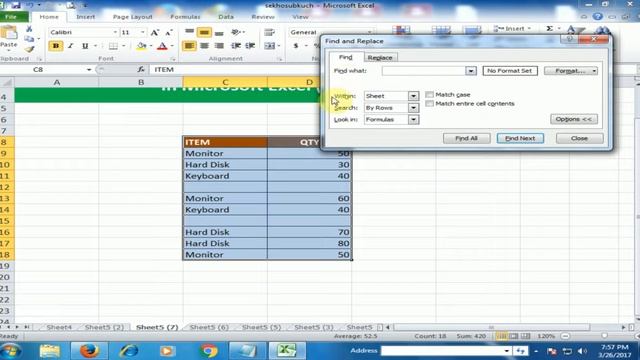This screenshot has width=640, height=360.
Task: Open the Find what history dropdown
Action: 471,71
